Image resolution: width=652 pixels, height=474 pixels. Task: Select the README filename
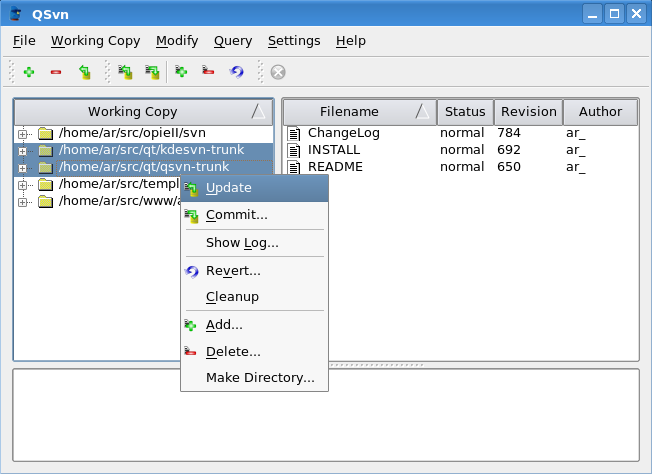pyautogui.click(x=335, y=167)
